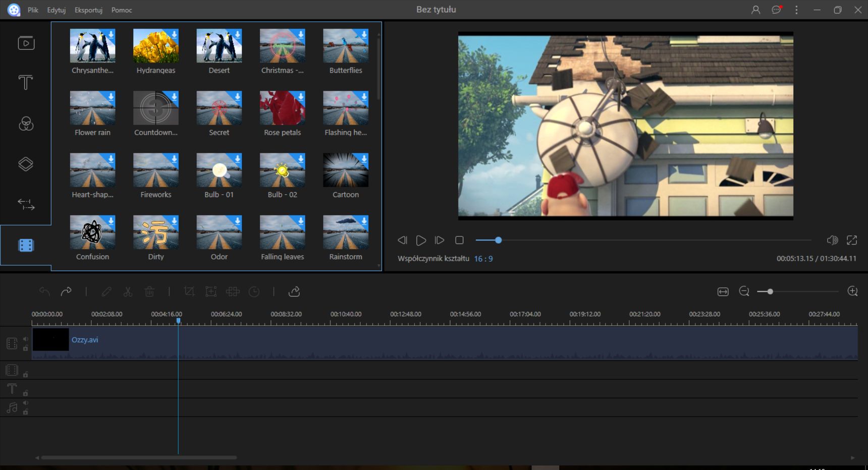Click the preview seek bar

pyautogui.click(x=643, y=241)
